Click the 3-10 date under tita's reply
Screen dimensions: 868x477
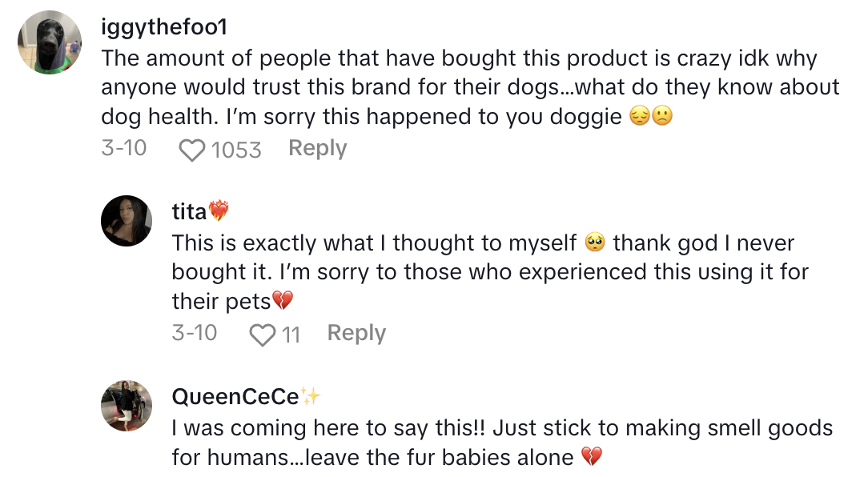(x=195, y=334)
